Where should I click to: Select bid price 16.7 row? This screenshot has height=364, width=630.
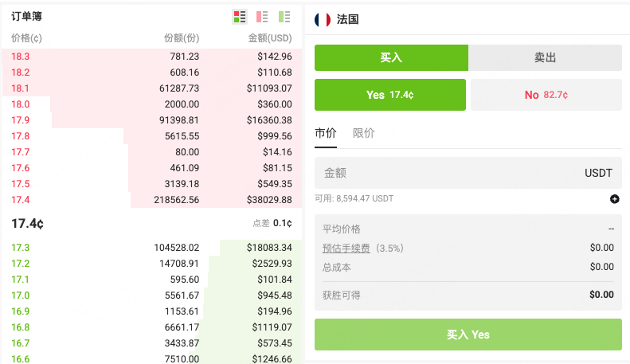[x=152, y=343]
